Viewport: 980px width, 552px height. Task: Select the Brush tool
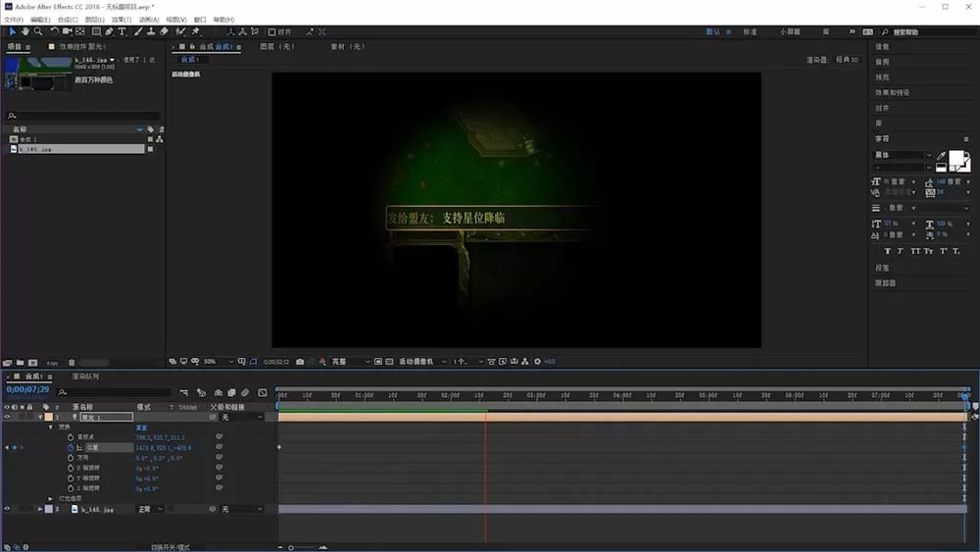[138, 31]
